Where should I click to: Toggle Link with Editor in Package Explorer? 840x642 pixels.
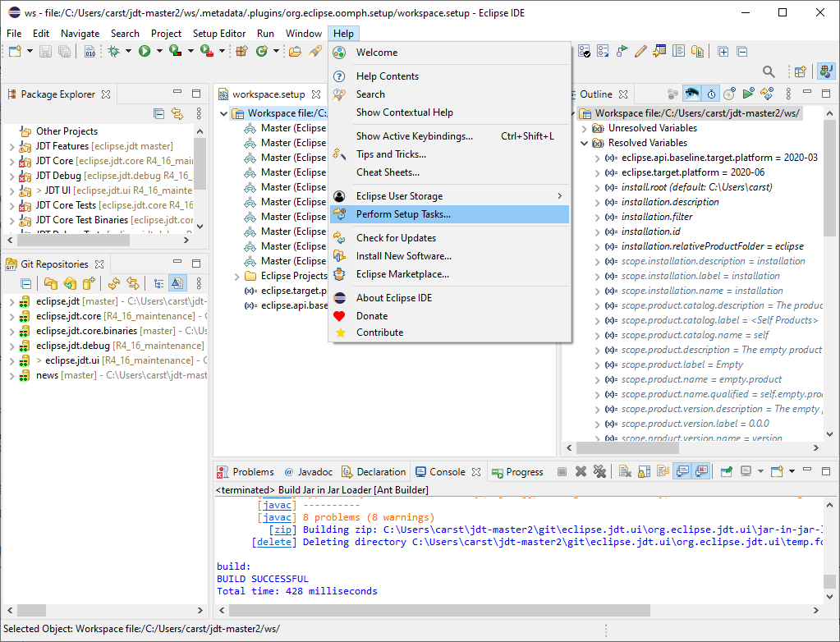tap(177, 113)
